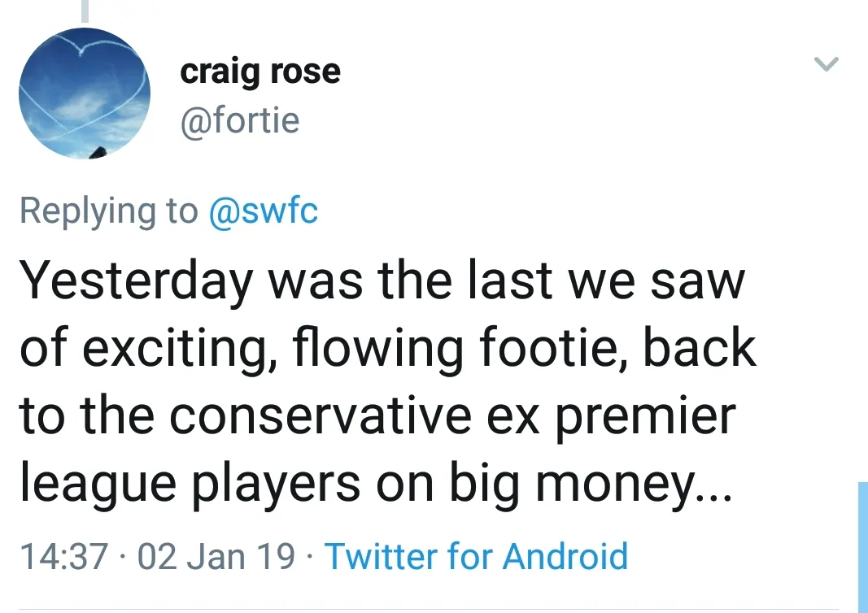The width and height of the screenshot is (868, 613).
Task: Open the "Twitter for Android" source link
Action: pyautogui.click(x=476, y=556)
